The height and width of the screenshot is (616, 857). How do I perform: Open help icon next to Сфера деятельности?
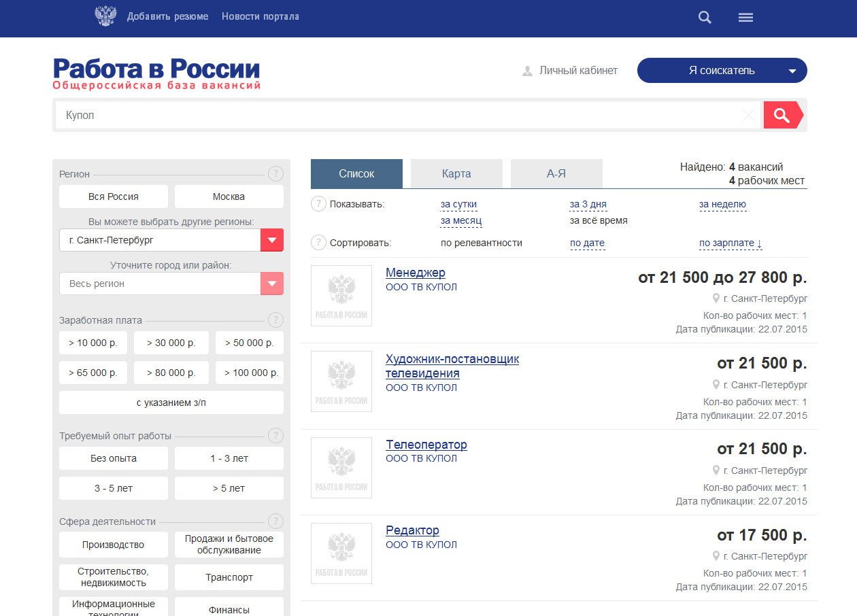coord(275,521)
